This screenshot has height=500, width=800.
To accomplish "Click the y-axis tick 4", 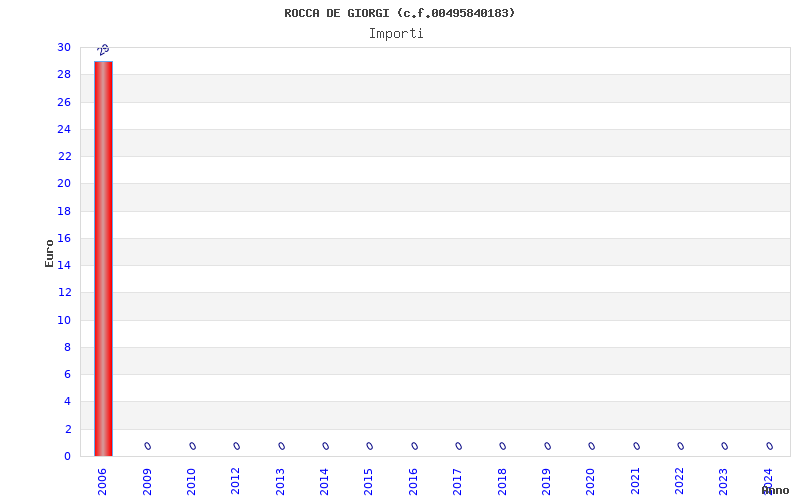I will [67, 402].
